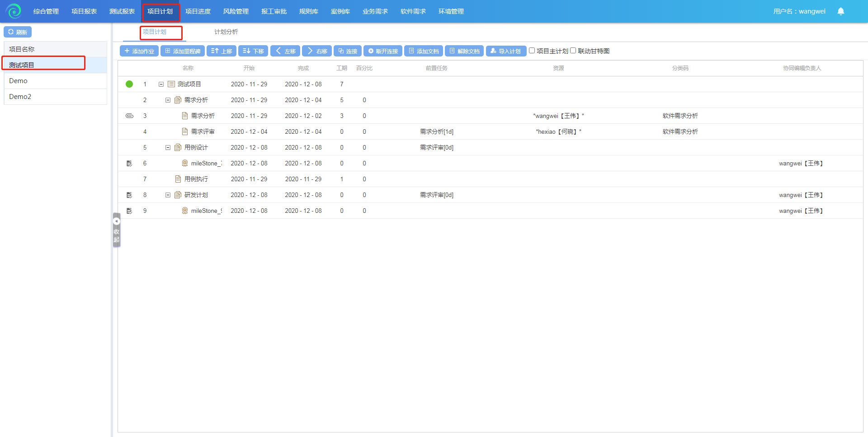This screenshot has height=437, width=868.
Task: Click the document edit icon on row 6
Action: click(129, 163)
